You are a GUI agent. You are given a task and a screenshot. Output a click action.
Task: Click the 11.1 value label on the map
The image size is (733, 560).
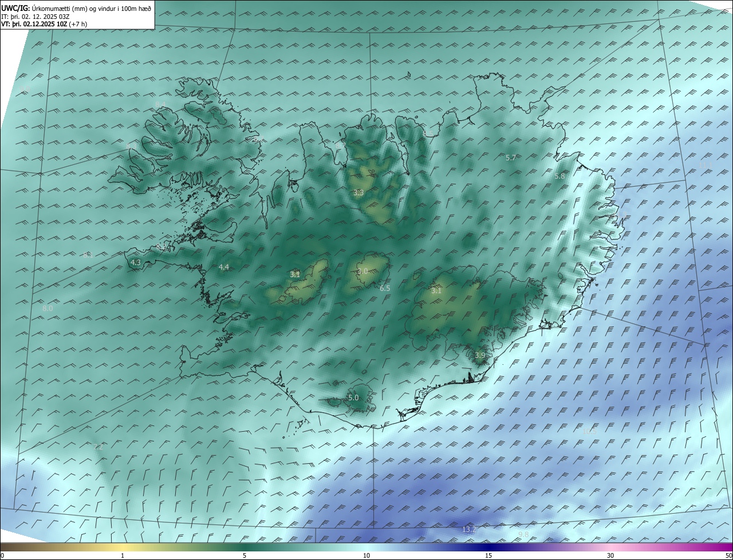[x=704, y=165]
